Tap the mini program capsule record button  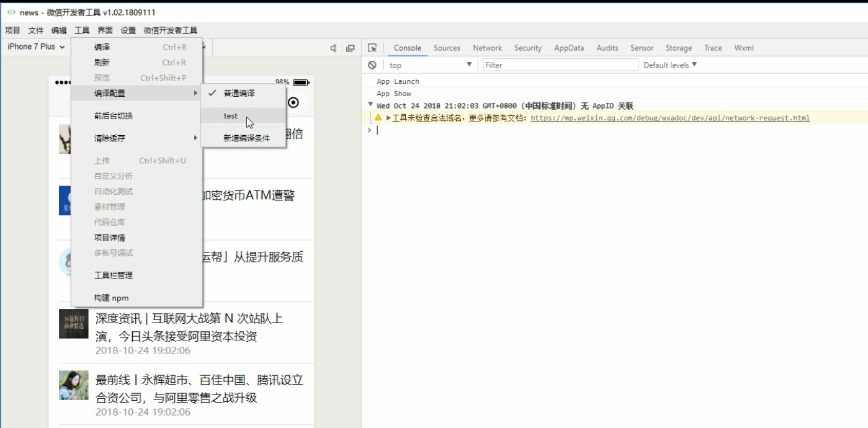[293, 102]
